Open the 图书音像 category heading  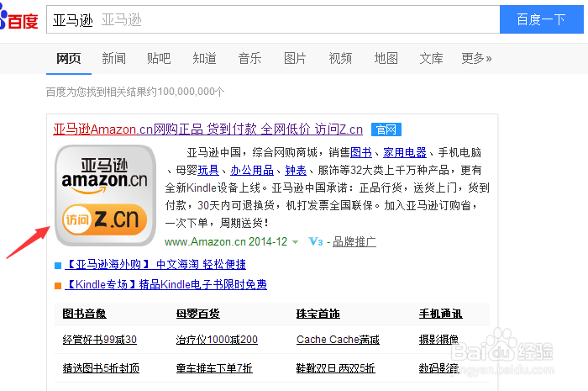[x=84, y=314]
